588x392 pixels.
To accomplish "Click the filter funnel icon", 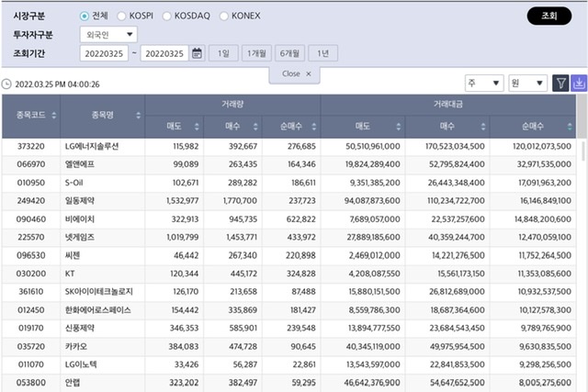I will tap(560, 84).
